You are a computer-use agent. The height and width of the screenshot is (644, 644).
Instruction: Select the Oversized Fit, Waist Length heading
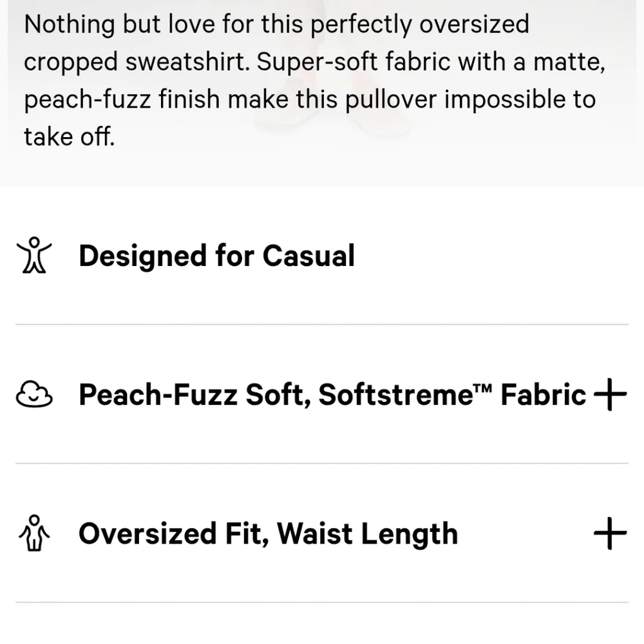tap(268, 534)
